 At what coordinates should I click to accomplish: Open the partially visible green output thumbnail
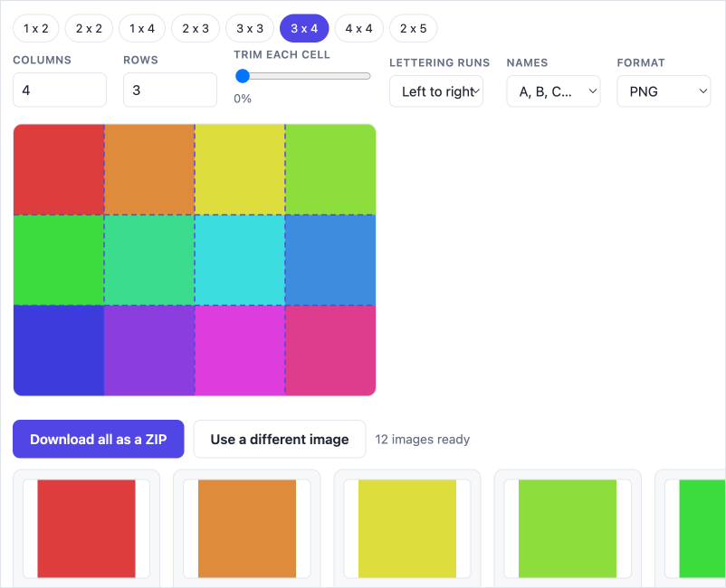click(x=695, y=528)
